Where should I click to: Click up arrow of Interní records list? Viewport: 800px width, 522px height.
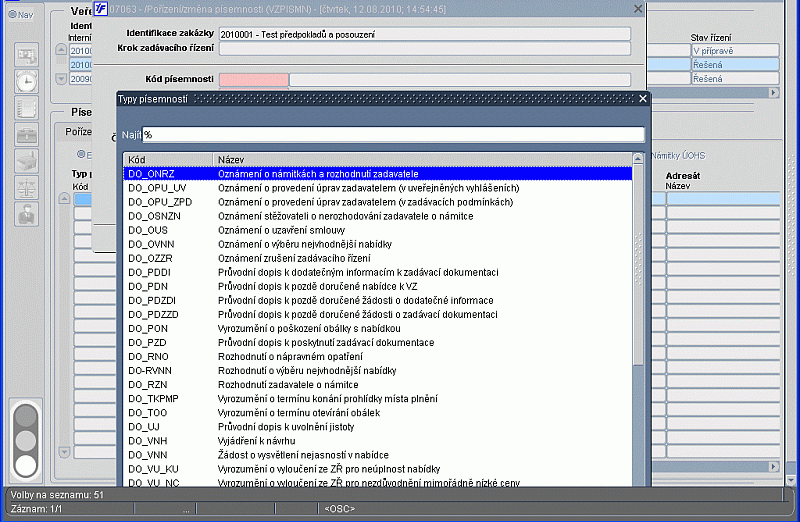click(x=61, y=49)
